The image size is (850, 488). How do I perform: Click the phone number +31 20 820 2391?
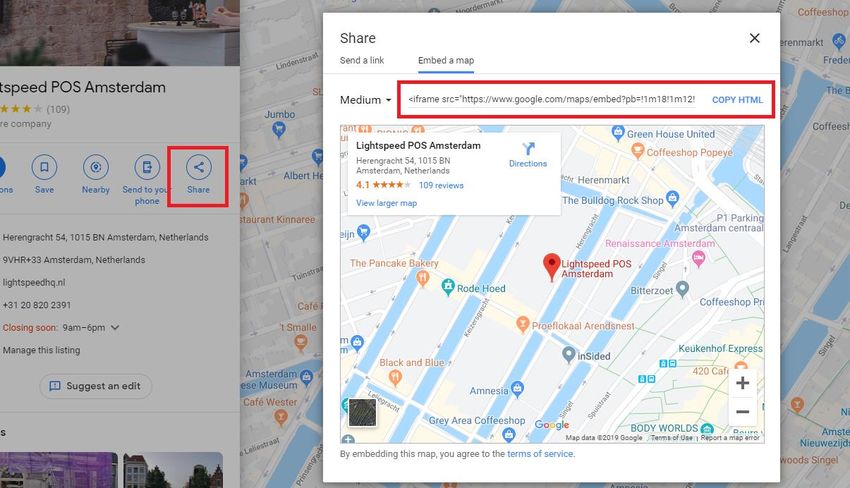(36, 305)
